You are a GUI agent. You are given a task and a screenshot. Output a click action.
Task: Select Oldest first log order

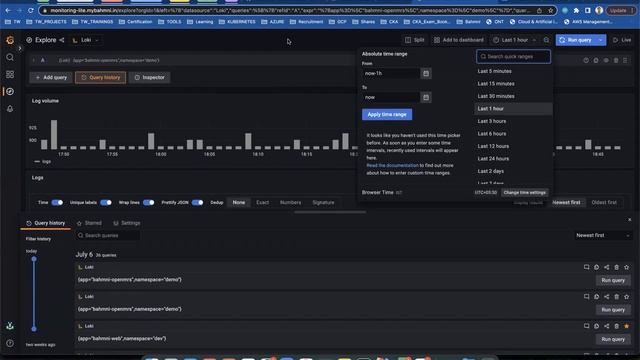pyautogui.click(x=604, y=202)
